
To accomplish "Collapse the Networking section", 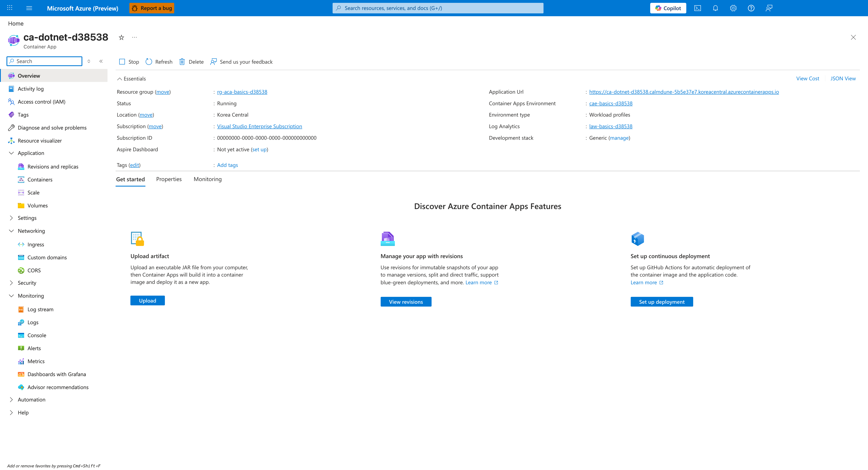I will (11, 231).
